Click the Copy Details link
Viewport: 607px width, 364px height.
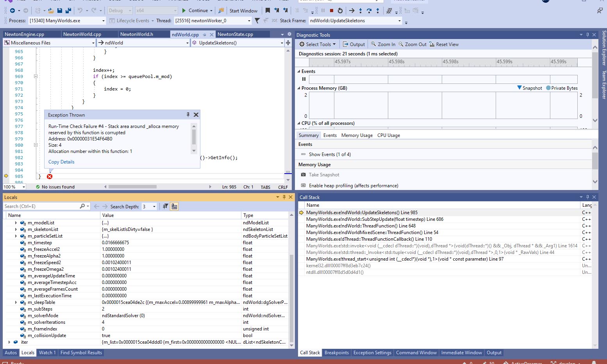[61, 162]
